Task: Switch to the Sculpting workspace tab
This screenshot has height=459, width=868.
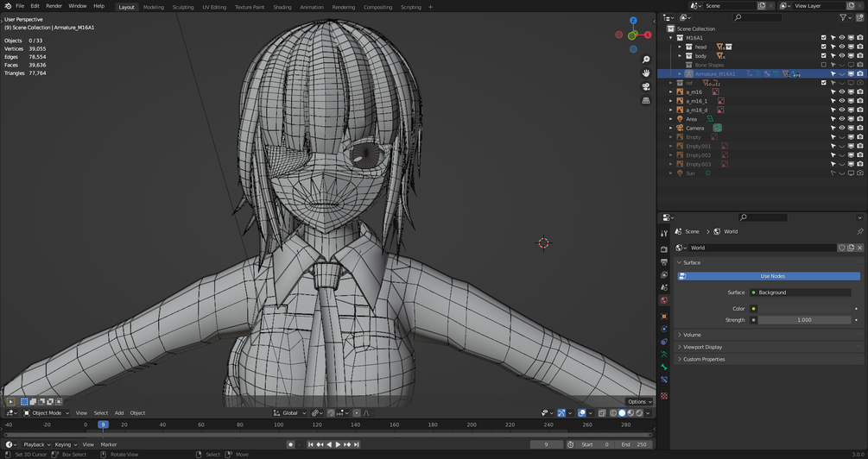Action: coord(183,7)
